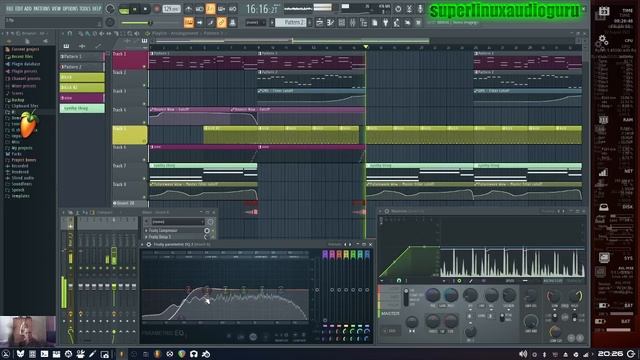Click the view browser toolbar icon
Viewport: 640px width, 360px height.
(363, 23)
